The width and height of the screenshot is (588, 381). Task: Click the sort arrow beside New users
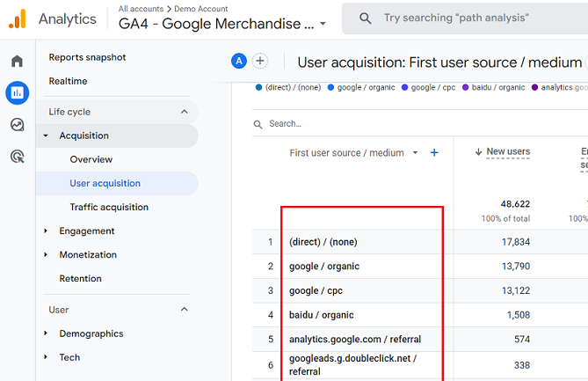click(x=478, y=152)
